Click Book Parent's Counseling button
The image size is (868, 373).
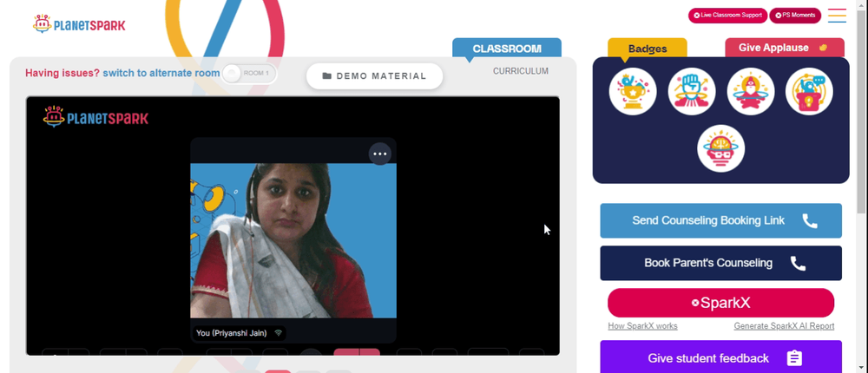point(720,263)
